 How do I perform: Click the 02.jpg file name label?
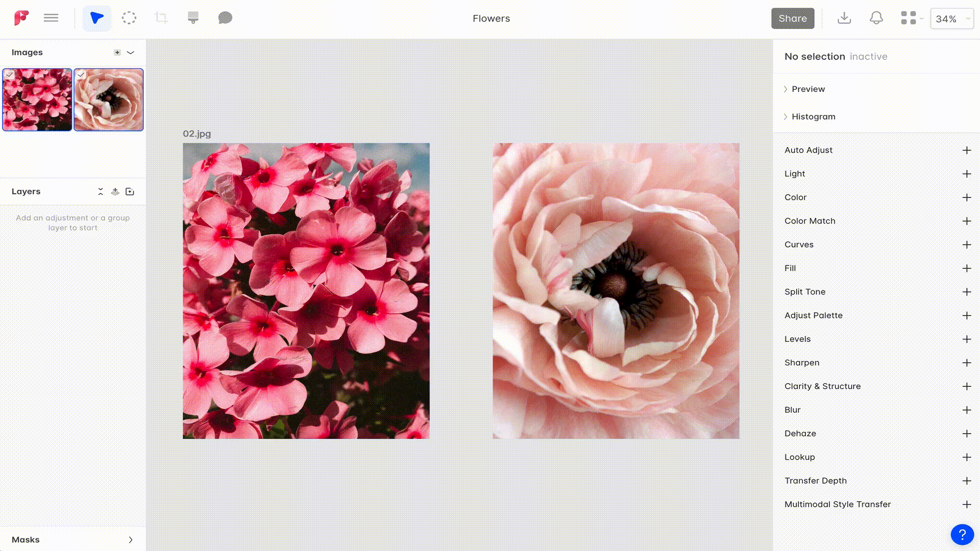tap(197, 134)
